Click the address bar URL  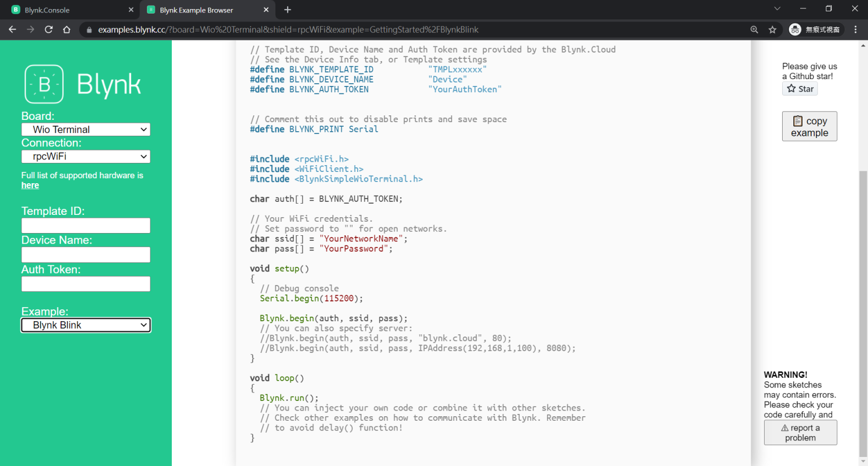[288, 29]
